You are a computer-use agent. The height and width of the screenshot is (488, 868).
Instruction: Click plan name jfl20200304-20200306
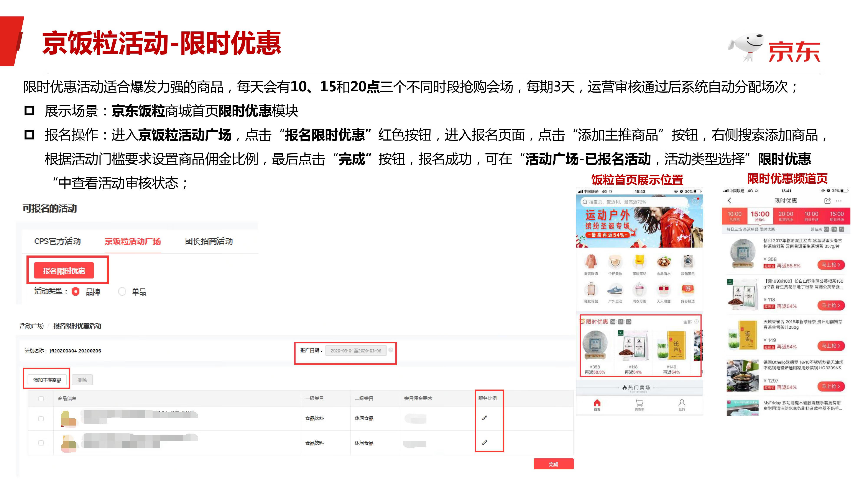75,350
